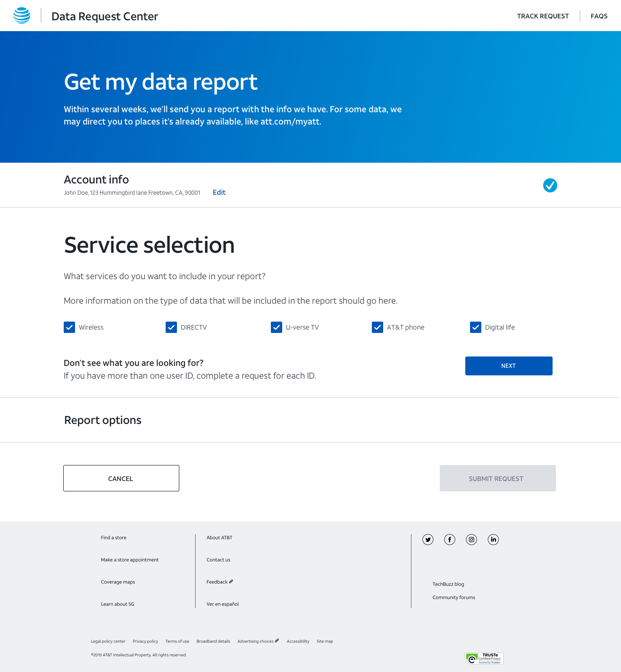Open Learn about 5G link

117,604
